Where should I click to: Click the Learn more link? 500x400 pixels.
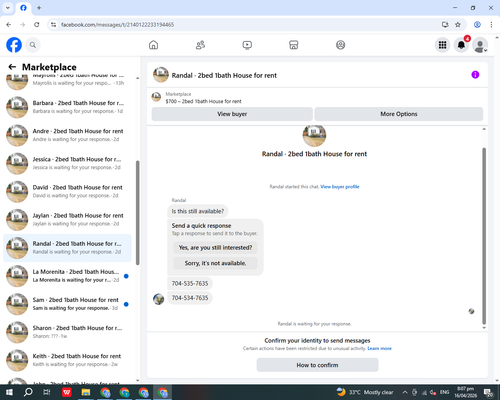click(x=379, y=348)
